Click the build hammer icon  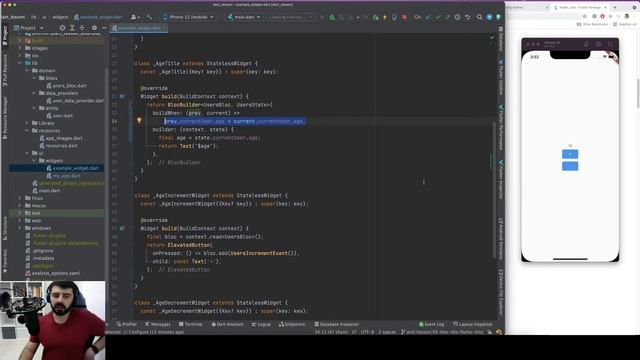click(x=149, y=17)
